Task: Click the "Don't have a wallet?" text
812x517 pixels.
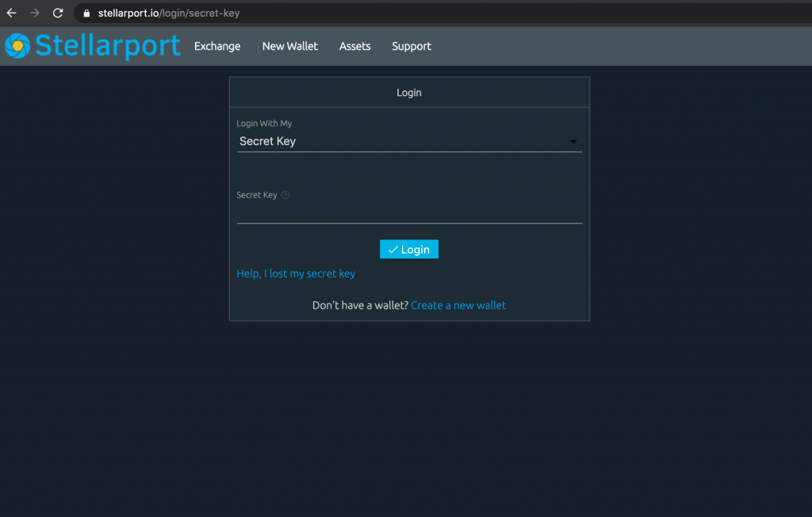Action: [361, 305]
